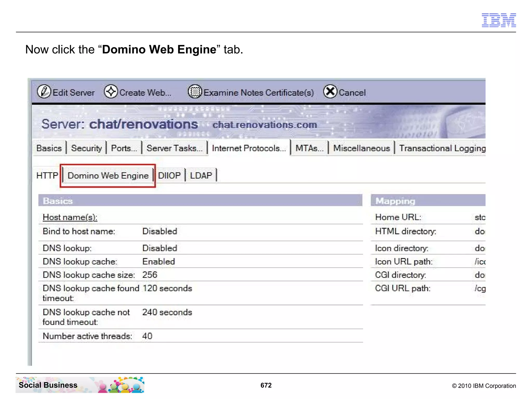Click the Basics section header

click(x=200, y=201)
